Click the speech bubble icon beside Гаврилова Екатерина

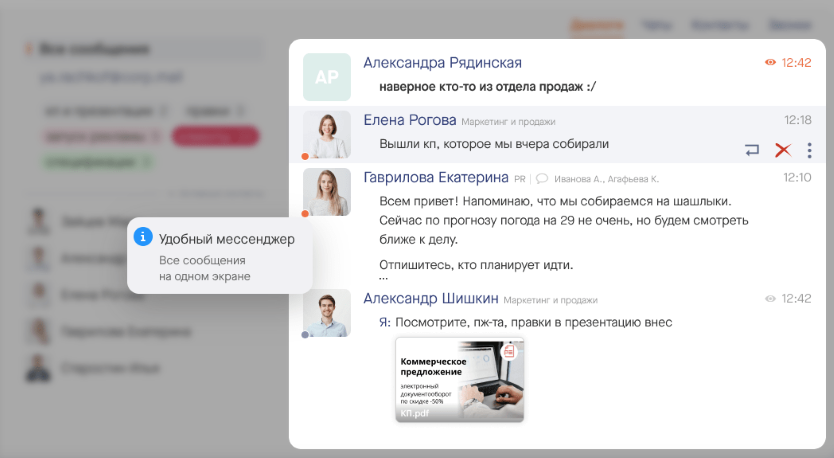point(541,179)
